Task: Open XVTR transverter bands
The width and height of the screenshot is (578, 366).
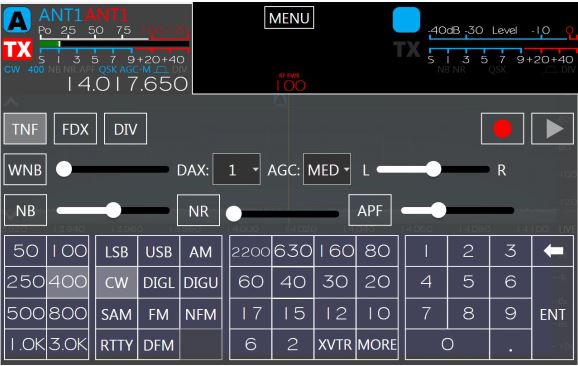Action: pyautogui.click(x=335, y=345)
